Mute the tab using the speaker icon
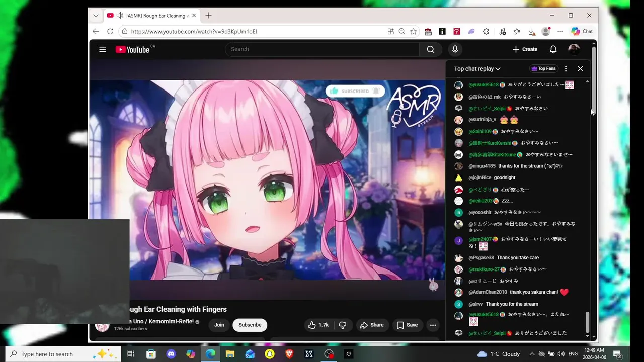 pyautogui.click(x=120, y=16)
